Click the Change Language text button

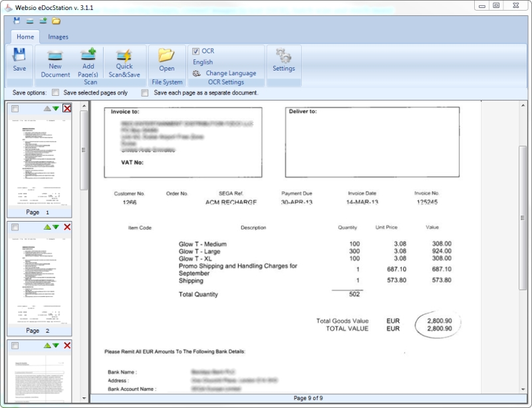tap(231, 73)
